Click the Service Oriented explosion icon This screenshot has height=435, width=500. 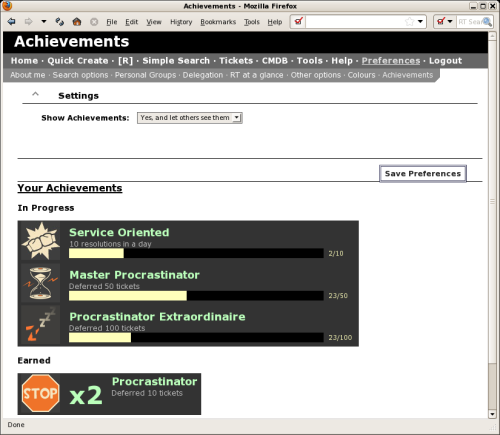(x=41, y=241)
